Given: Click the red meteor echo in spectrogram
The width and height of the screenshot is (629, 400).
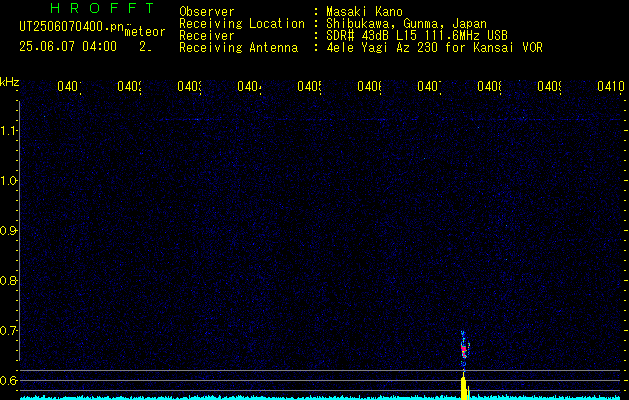Looking at the screenshot, I should coord(464,349).
